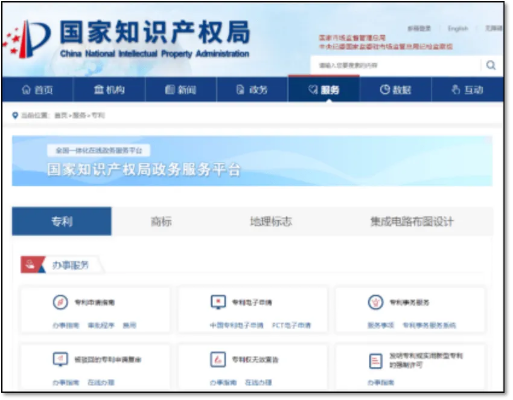Switch to the 商标 tab
The height and width of the screenshot is (400, 513).
pos(161,221)
